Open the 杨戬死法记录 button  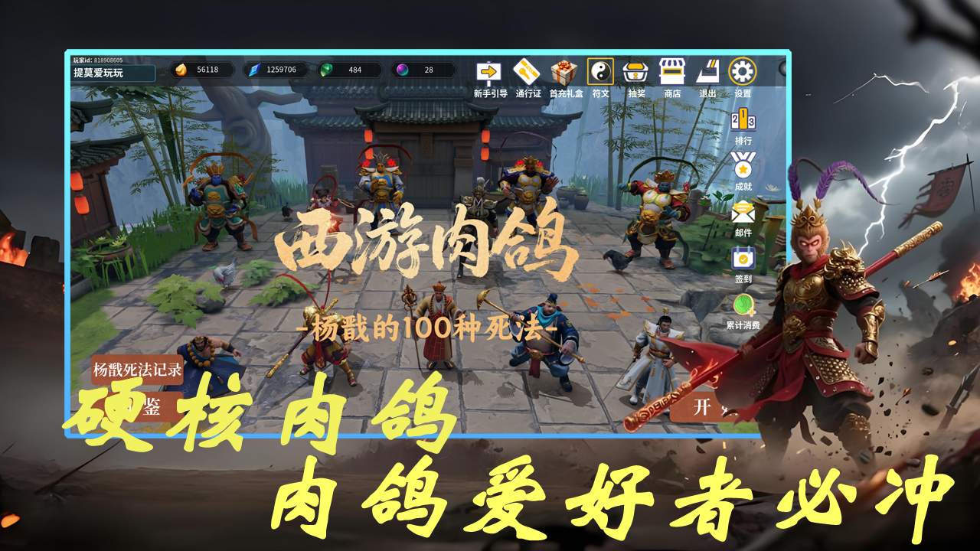point(138,370)
